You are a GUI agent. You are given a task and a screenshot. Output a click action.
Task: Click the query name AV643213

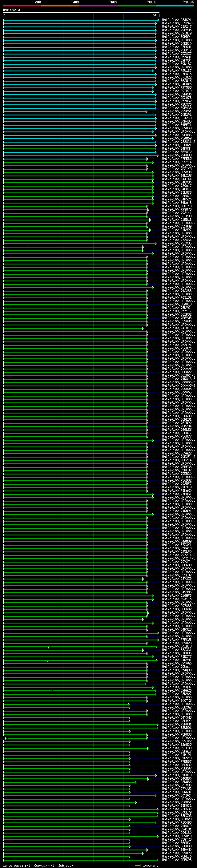coord(11,10)
